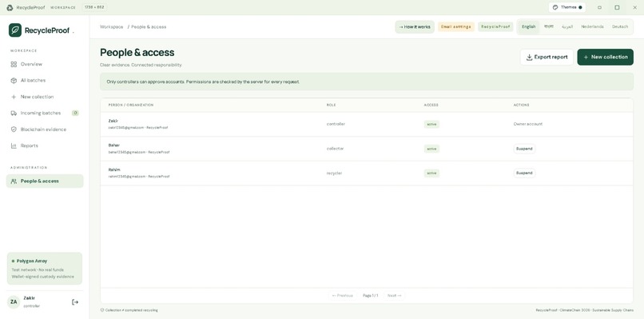Maximize the application window

[x=617, y=7]
